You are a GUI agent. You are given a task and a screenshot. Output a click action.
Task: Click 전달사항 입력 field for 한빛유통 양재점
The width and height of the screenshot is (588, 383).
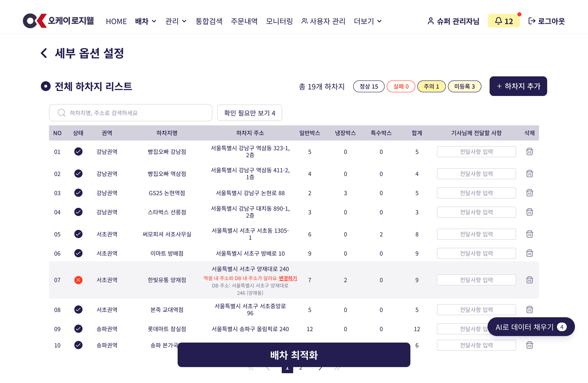coord(477,280)
